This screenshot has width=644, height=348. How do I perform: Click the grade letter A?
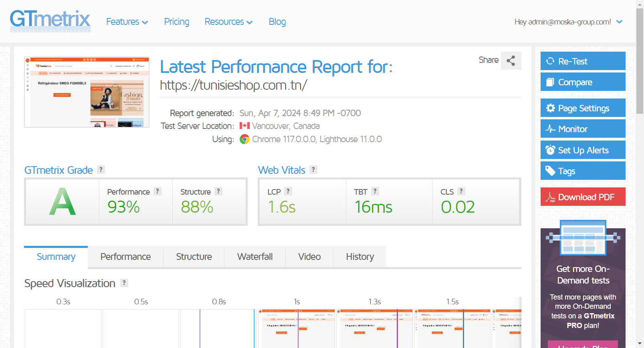coord(63,201)
